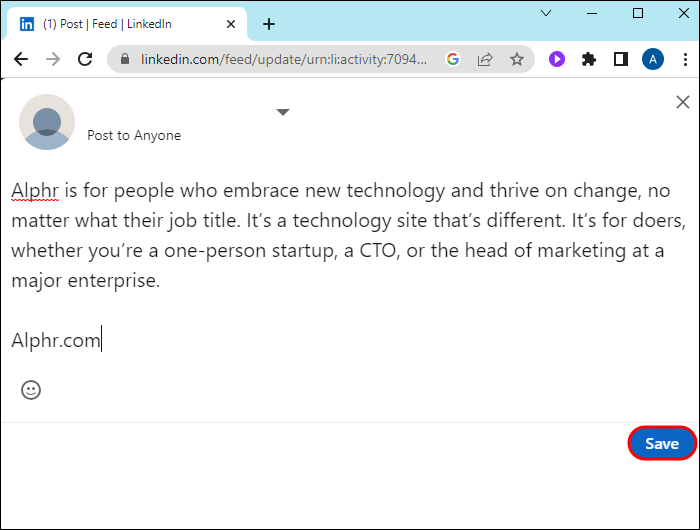Expand the post audience dropdown arrow
Viewport: 700px width, 530px height.
coord(283,112)
